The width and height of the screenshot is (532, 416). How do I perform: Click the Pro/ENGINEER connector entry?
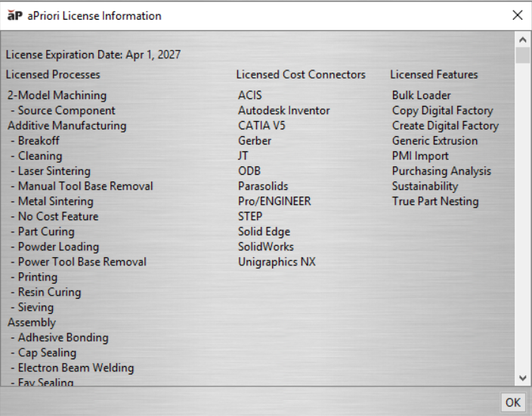(274, 201)
